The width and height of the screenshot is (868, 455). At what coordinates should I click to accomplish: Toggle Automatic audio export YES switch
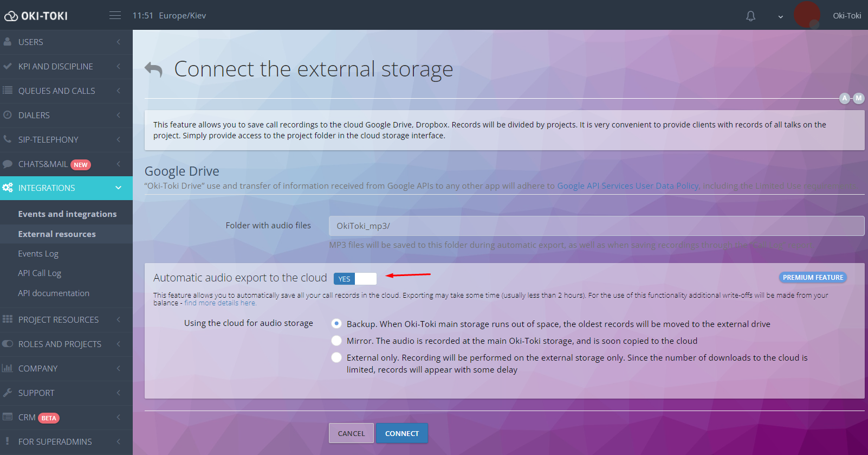pyautogui.click(x=355, y=279)
